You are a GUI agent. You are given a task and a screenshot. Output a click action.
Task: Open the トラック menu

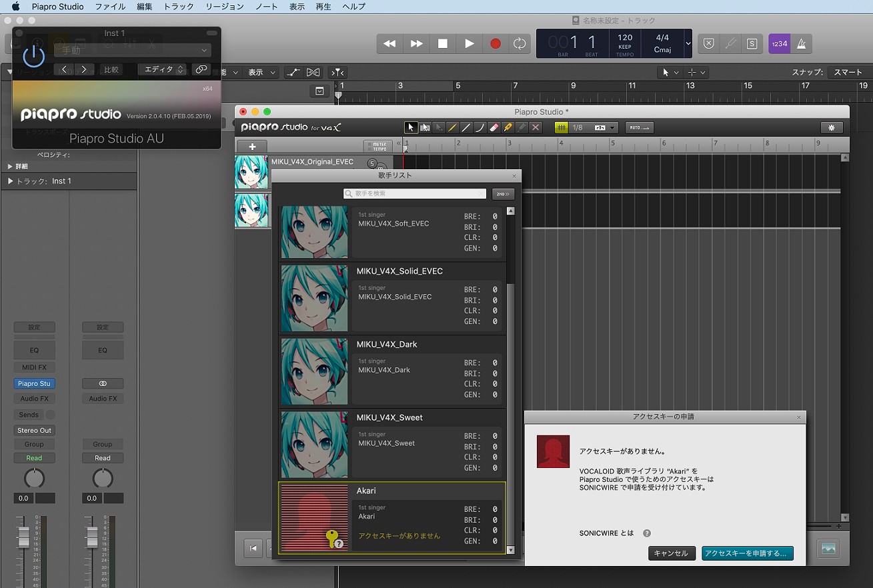click(x=179, y=7)
